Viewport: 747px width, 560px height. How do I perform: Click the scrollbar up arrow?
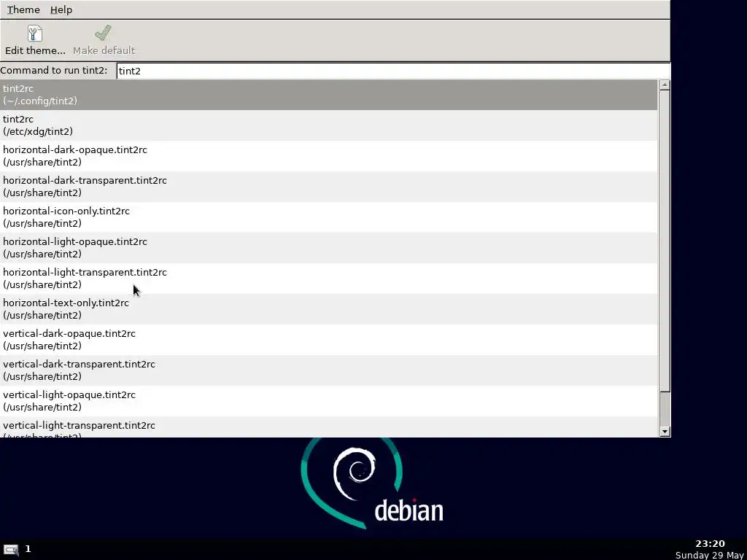coord(665,85)
